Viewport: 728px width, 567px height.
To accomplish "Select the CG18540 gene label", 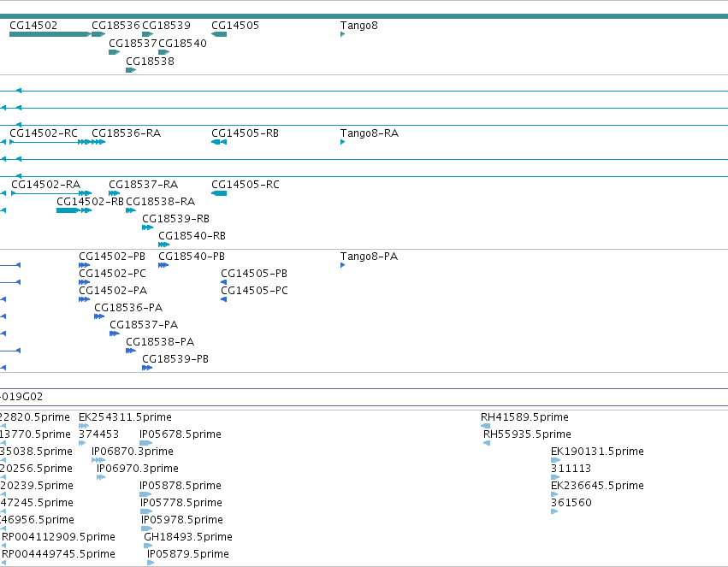I will [182, 44].
